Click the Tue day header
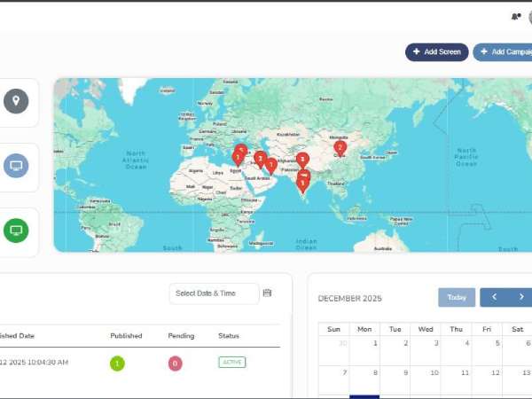 click(x=395, y=329)
